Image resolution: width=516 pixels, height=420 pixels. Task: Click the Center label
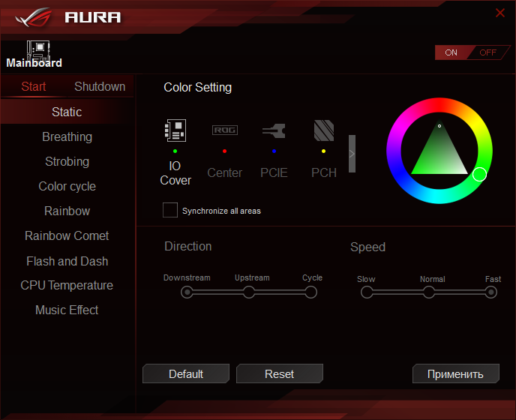(x=225, y=172)
